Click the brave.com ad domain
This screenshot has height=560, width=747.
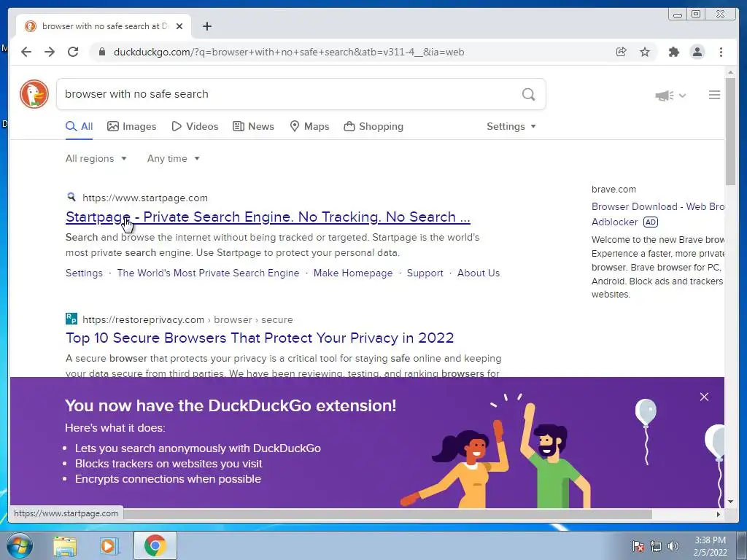tap(614, 190)
